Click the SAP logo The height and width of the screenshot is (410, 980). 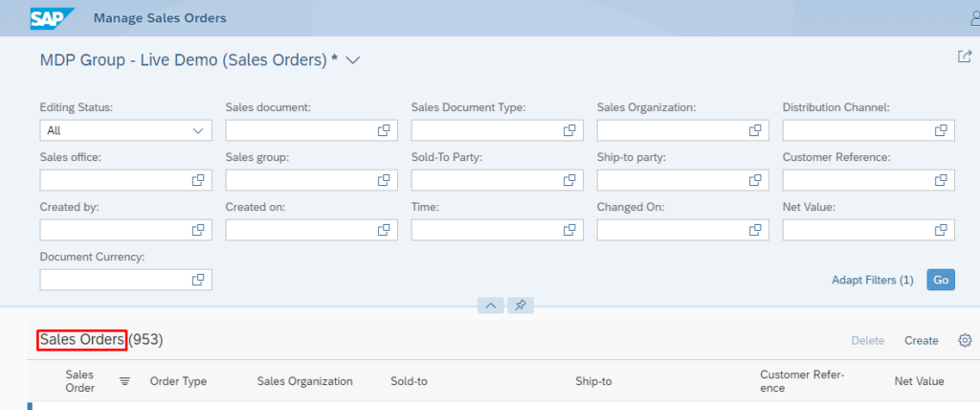point(54,17)
